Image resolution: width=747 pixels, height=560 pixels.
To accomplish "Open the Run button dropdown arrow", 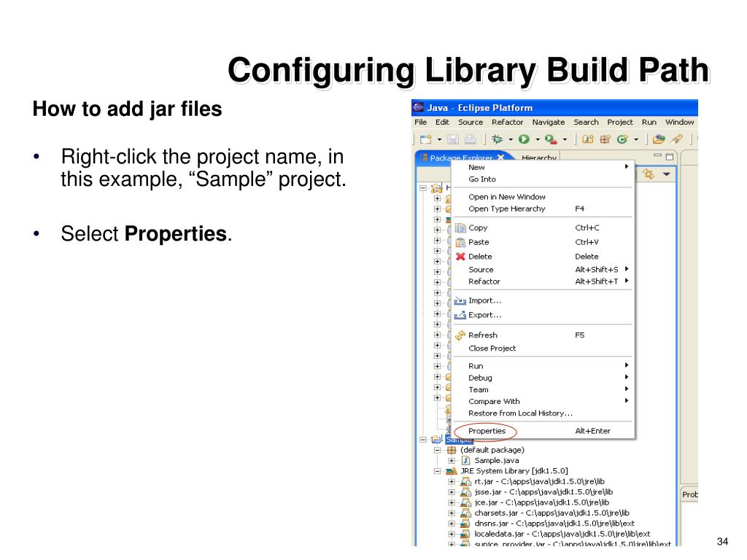I will (538, 139).
